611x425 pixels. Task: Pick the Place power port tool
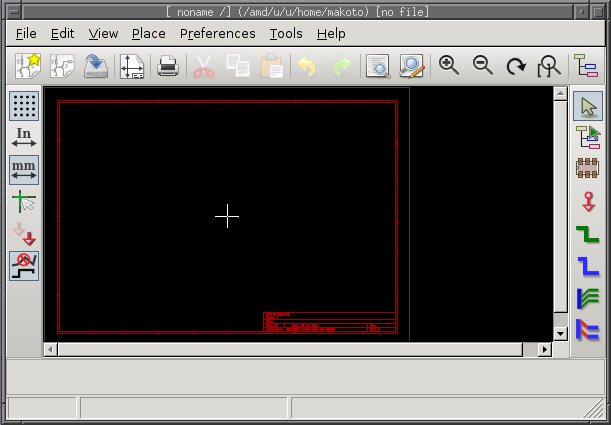point(587,202)
